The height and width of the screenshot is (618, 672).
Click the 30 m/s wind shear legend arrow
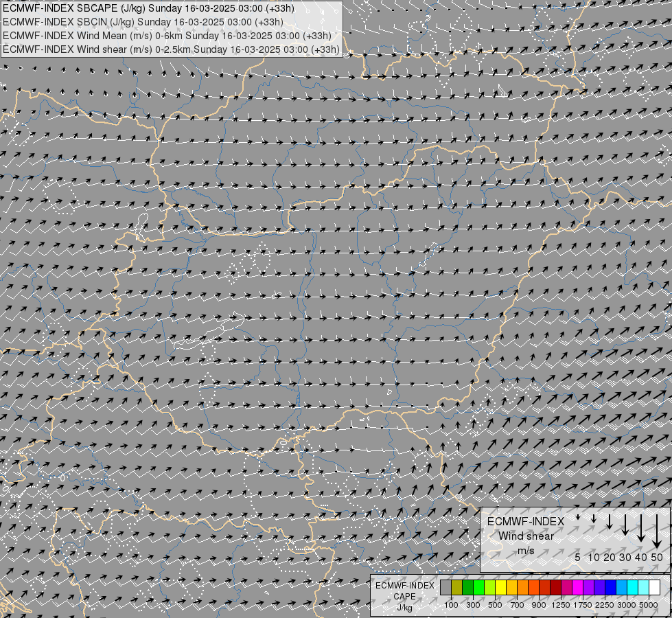click(625, 525)
